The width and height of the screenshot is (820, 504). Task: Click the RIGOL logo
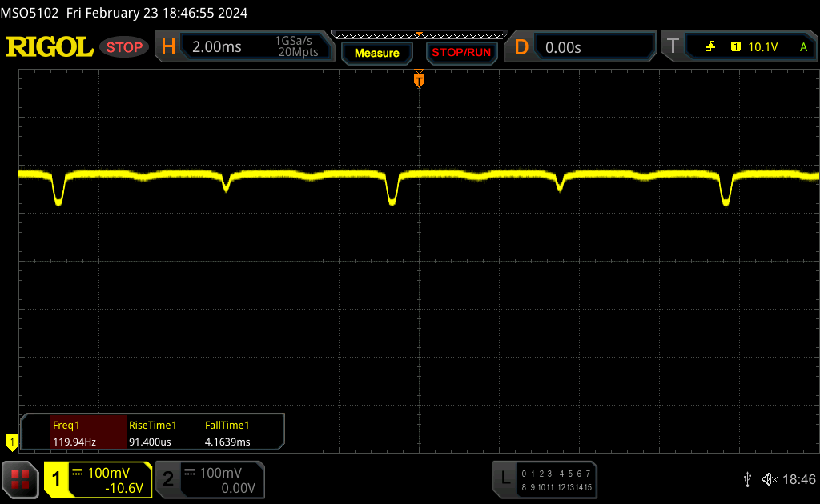[50, 47]
